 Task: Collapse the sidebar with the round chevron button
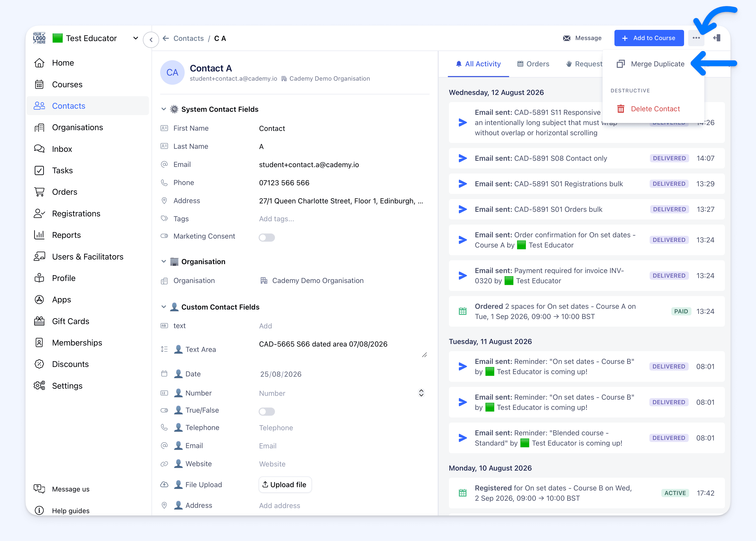[151, 40]
